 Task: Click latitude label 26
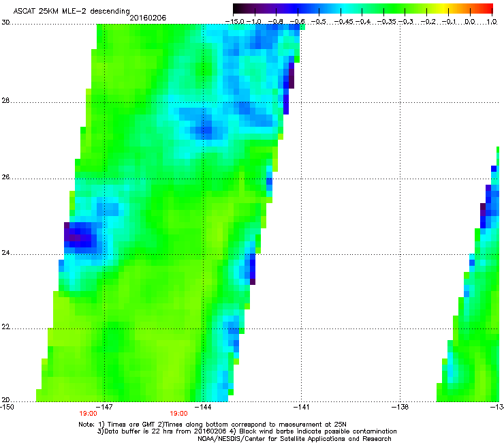[5, 177]
